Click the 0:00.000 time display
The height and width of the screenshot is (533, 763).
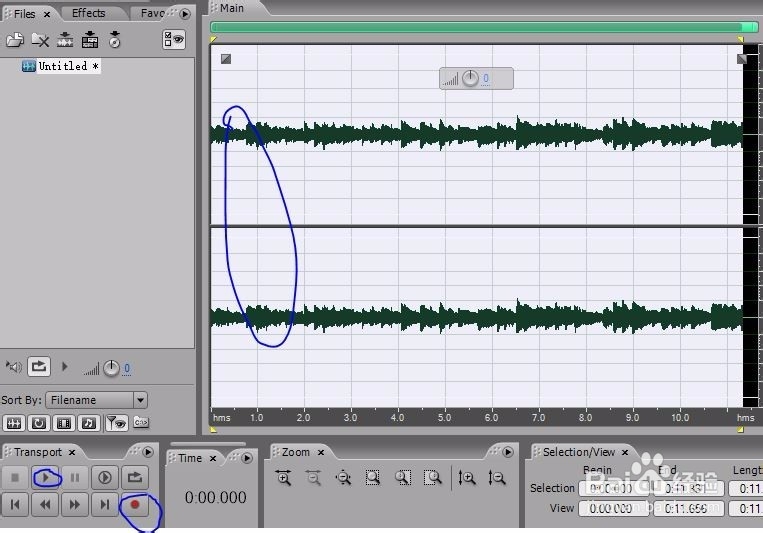pos(216,497)
